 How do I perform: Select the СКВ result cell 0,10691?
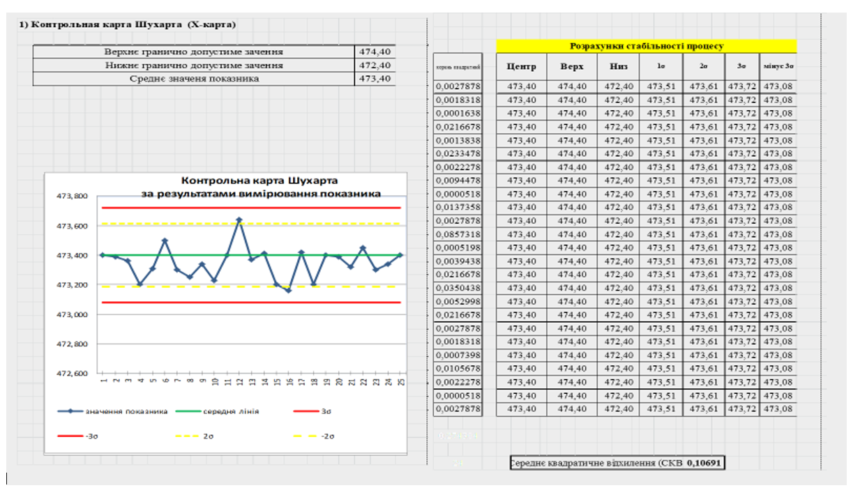tap(706, 463)
